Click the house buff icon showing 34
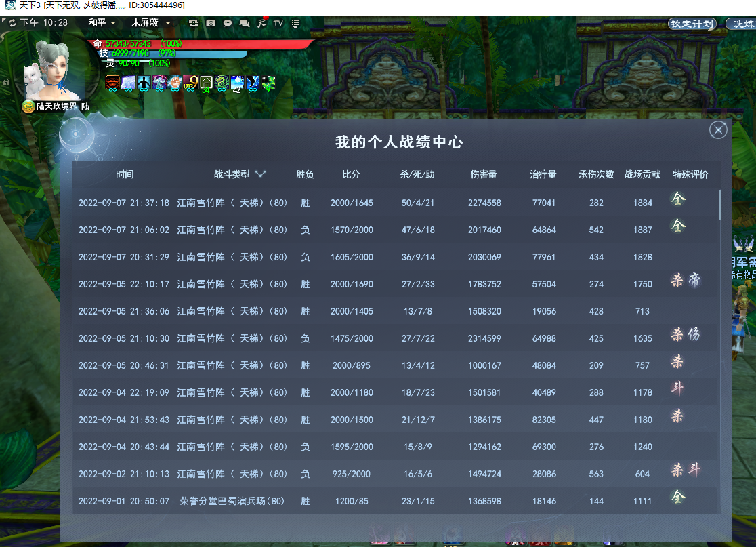This screenshot has height=547, width=756. [x=206, y=83]
